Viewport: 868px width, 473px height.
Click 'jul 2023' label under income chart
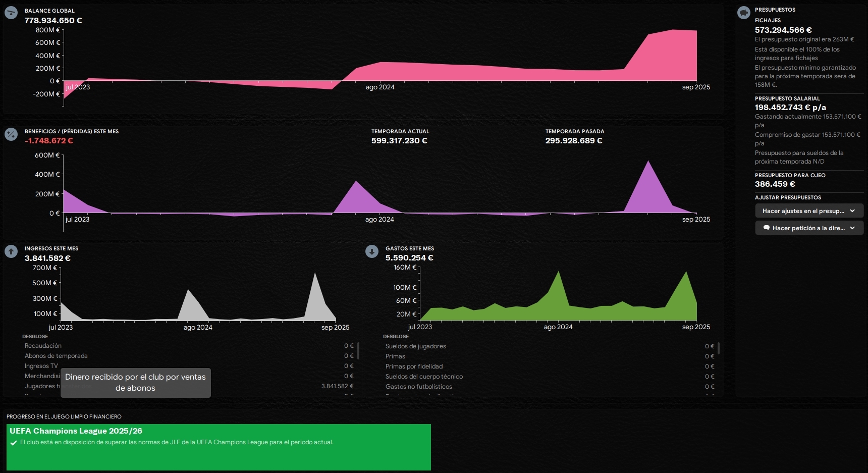(61, 328)
